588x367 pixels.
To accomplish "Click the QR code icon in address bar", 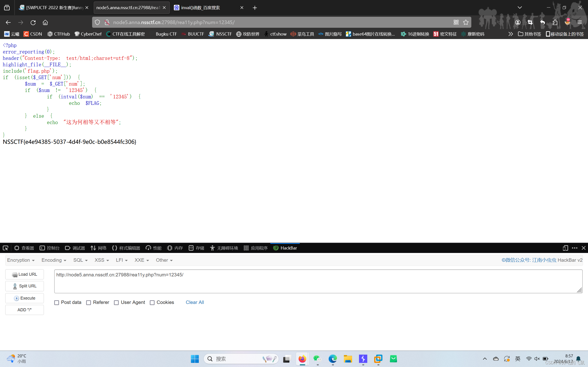I will point(456,22).
